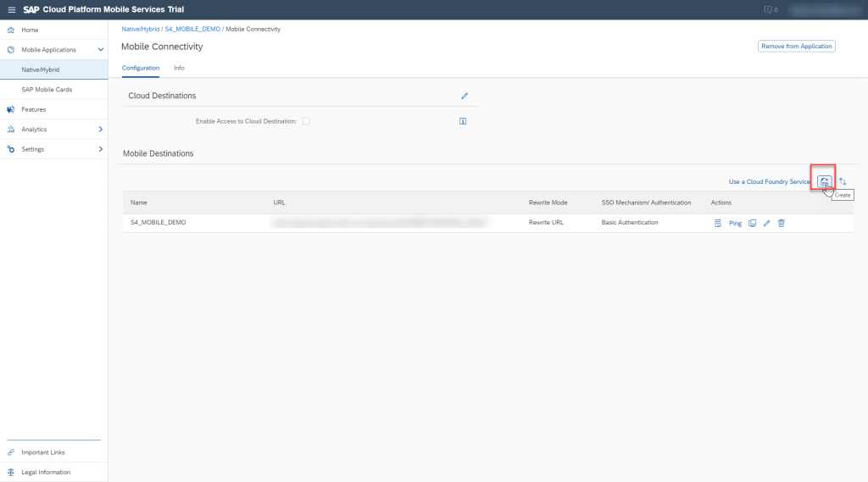Create a new mobile destination
This screenshot has width=868, height=482.
click(x=824, y=181)
